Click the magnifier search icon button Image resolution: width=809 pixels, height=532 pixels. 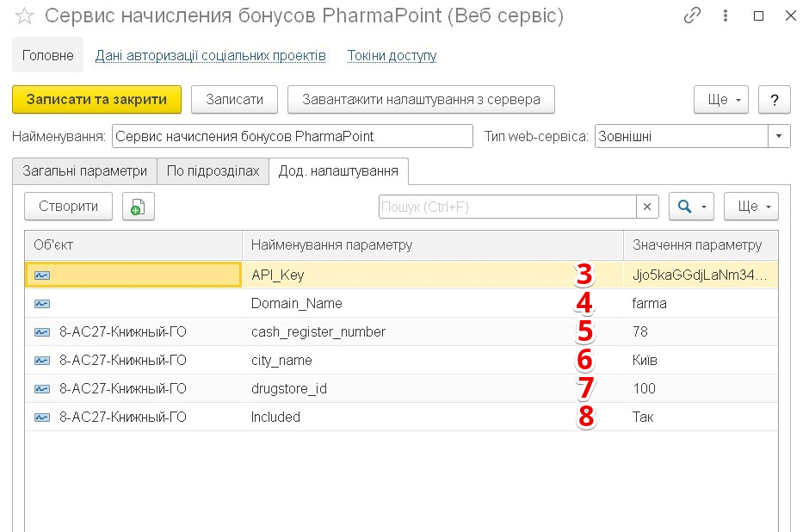tap(691, 207)
